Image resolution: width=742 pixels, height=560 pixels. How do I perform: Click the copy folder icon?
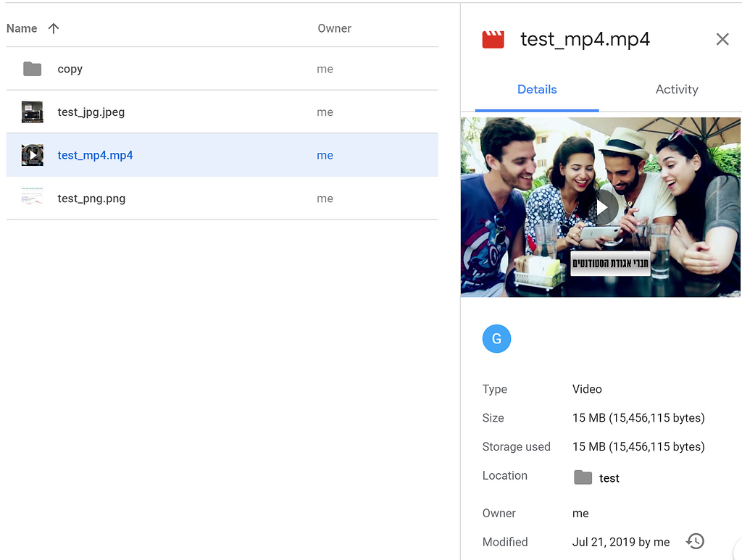tap(32, 69)
